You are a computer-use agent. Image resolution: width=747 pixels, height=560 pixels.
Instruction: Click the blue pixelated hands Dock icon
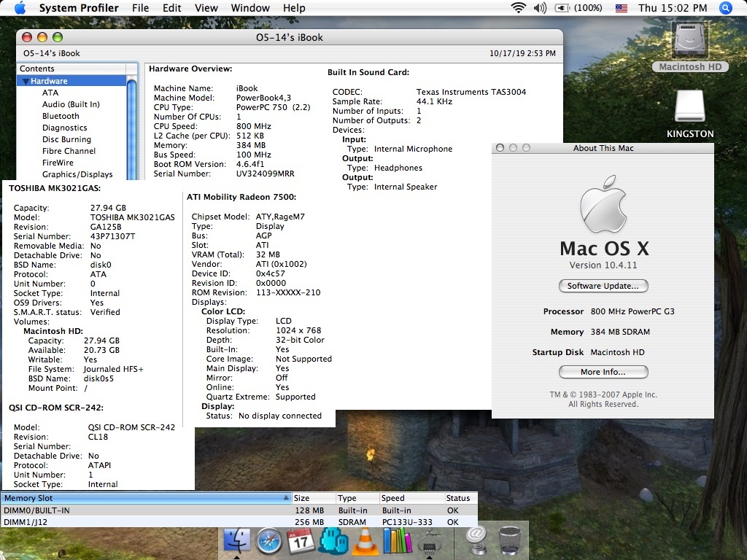333,540
